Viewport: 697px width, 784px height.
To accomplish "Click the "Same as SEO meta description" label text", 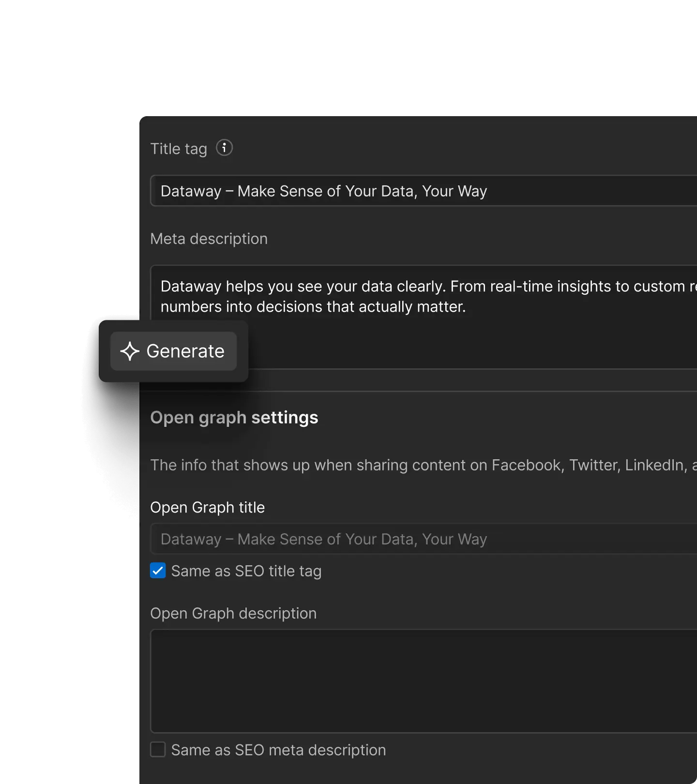I will pos(279,750).
